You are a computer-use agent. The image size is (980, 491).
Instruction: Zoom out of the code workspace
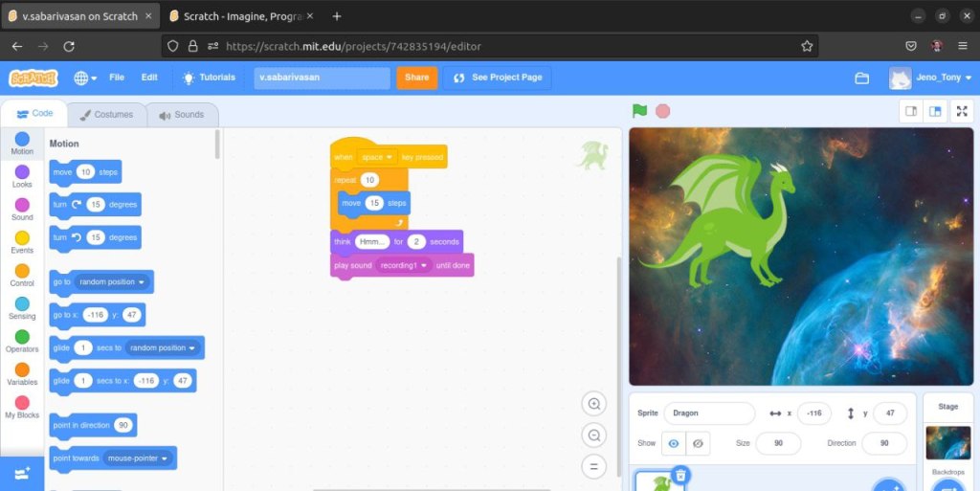coord(594,435)
